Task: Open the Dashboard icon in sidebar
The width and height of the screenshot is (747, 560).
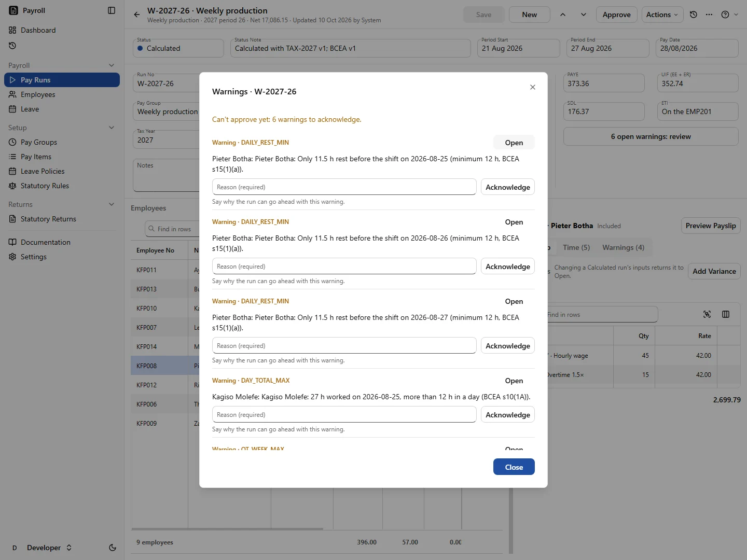Action: 12,30
